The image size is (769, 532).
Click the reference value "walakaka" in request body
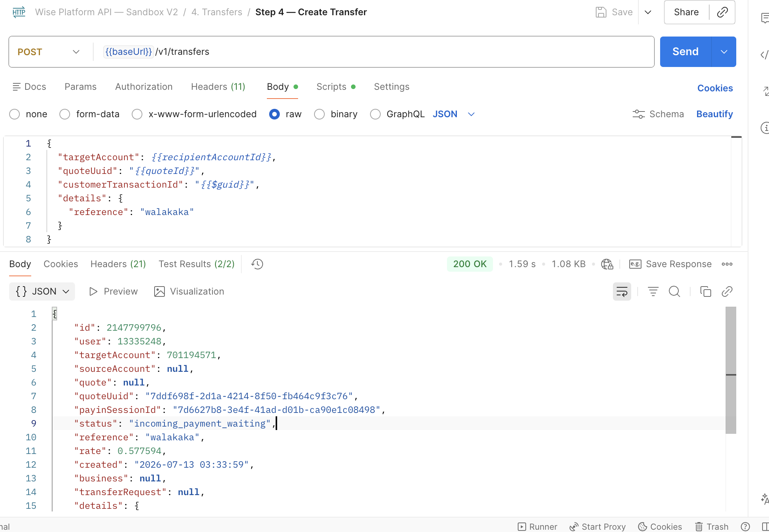(167, 212)
